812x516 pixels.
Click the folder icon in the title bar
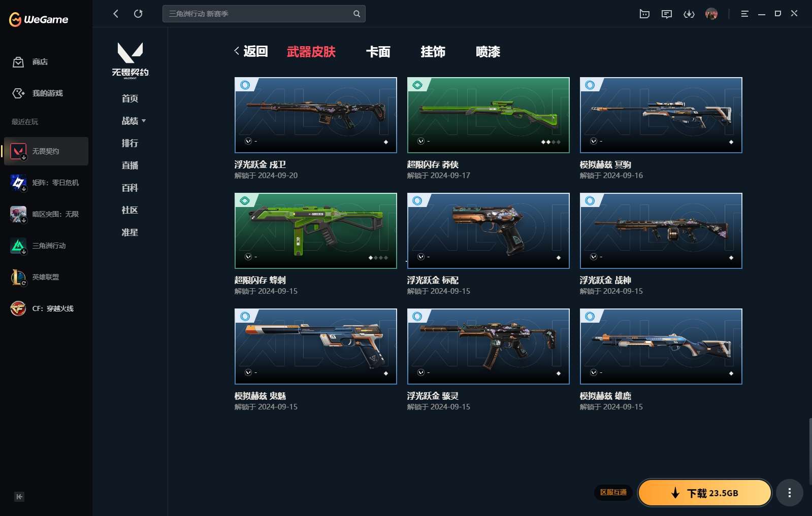click(x=644, y=14)
